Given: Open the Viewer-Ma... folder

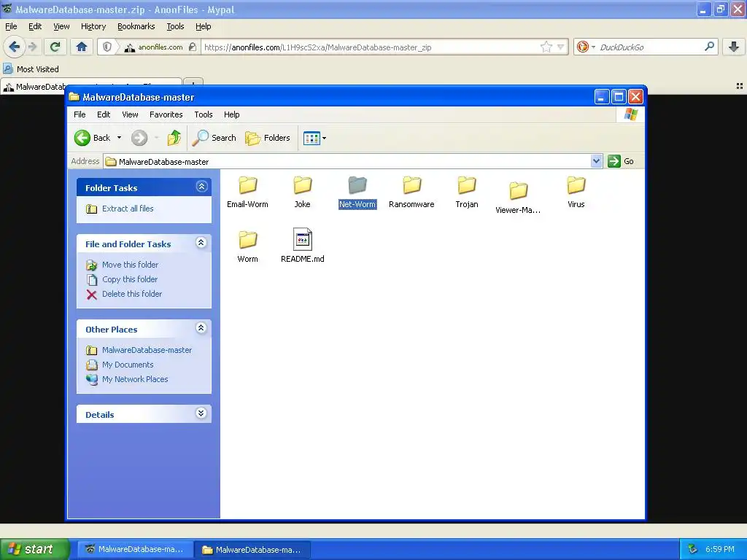Looking at the screenshot, I should (518, 198).
